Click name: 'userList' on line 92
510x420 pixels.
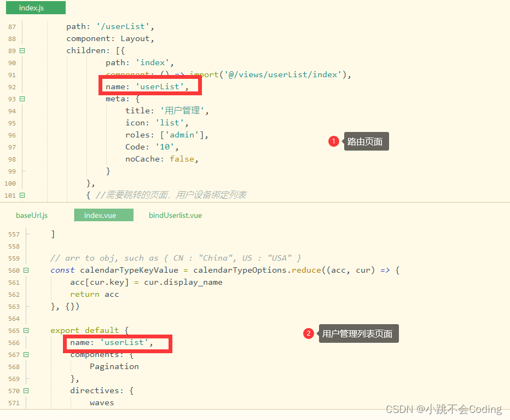pyautogui.click(x=147, y=87)
